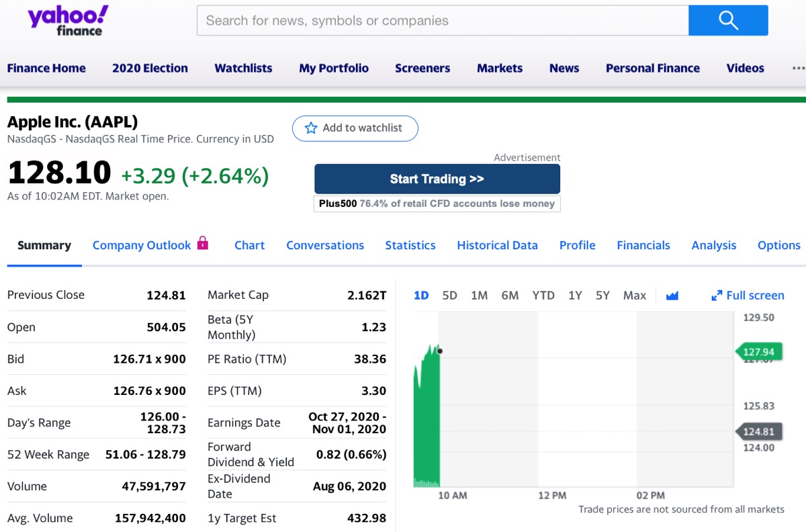Viewport: 806px width, 532px height.
Task: Open the three-dot more navigation menu
Action: 798,68
